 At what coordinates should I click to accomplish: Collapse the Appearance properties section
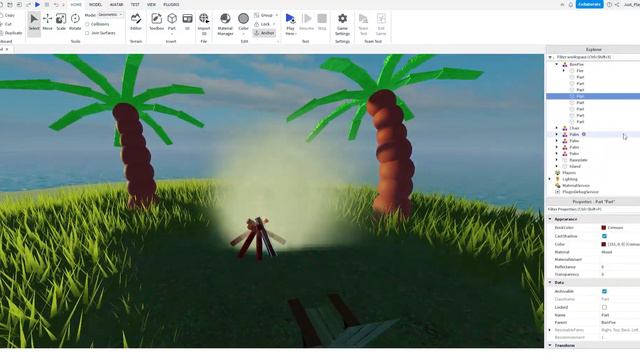click(550, 219)
